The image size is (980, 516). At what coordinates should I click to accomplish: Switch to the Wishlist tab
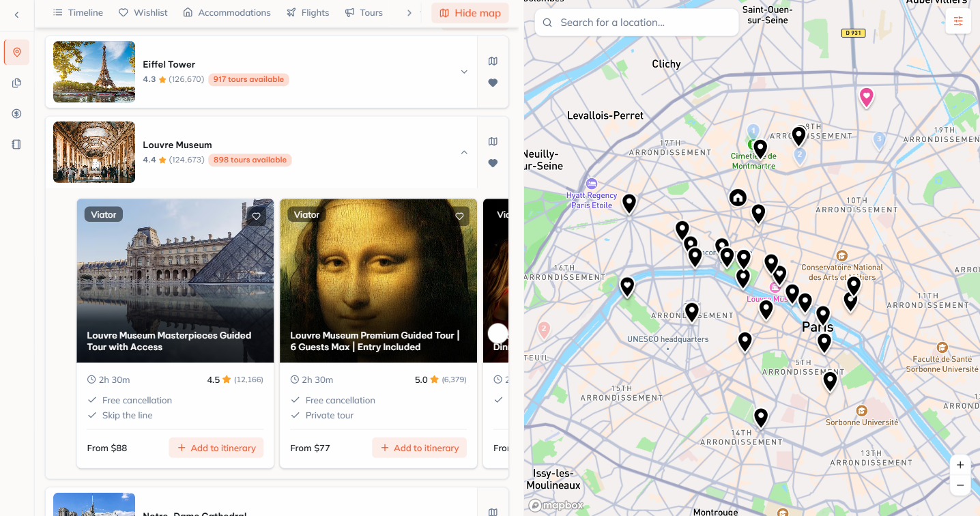pos(143,12)
